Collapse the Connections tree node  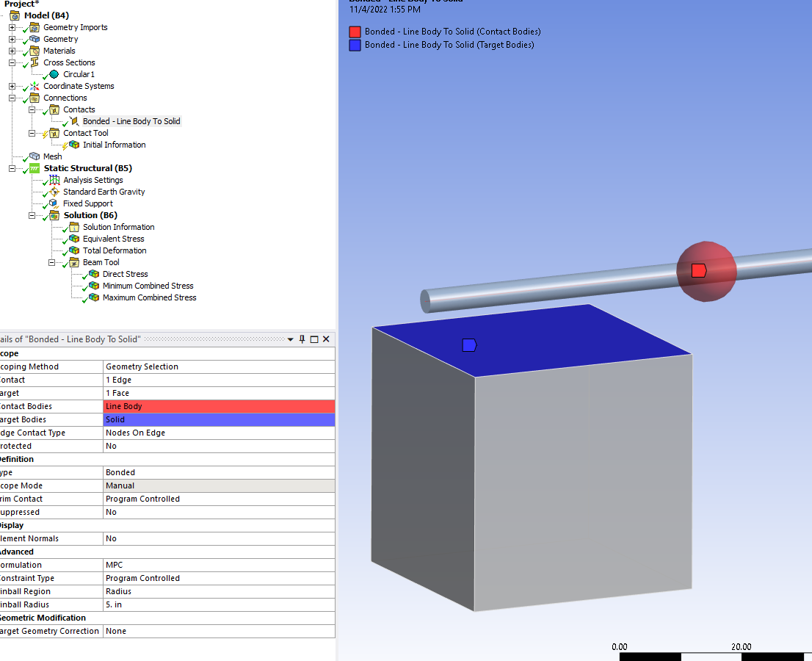point(12,98)
